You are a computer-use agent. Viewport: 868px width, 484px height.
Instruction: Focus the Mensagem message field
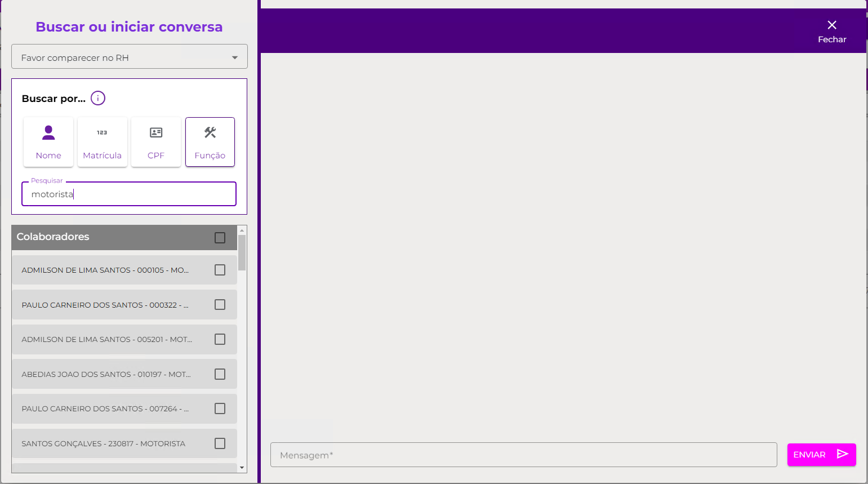524,455
